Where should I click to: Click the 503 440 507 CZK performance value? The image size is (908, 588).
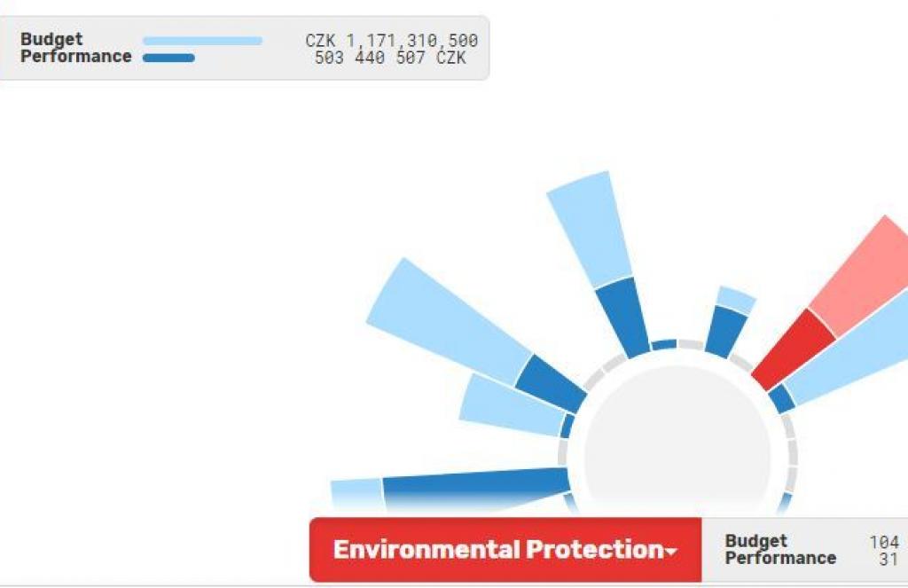(x=389, y=58)
